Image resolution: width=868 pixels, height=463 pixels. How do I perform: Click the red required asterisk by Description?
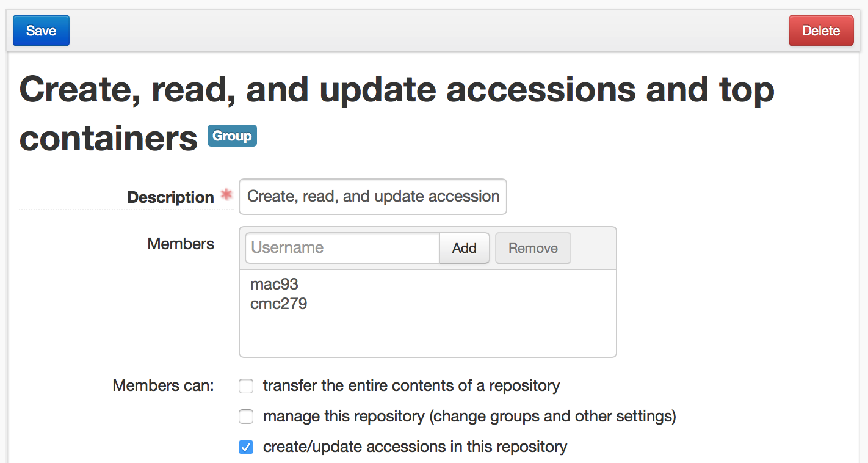[x=226, y=195]
